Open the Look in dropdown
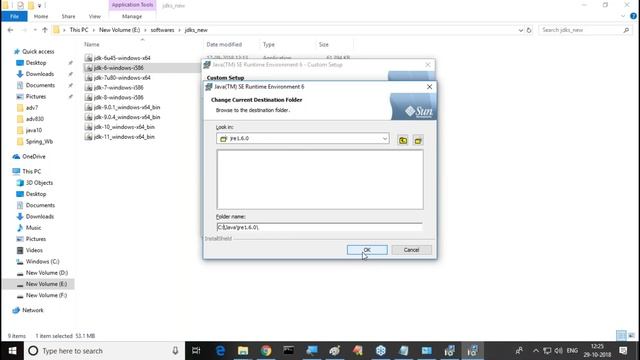This screenshot has width=640, height=360. [384, 138]
